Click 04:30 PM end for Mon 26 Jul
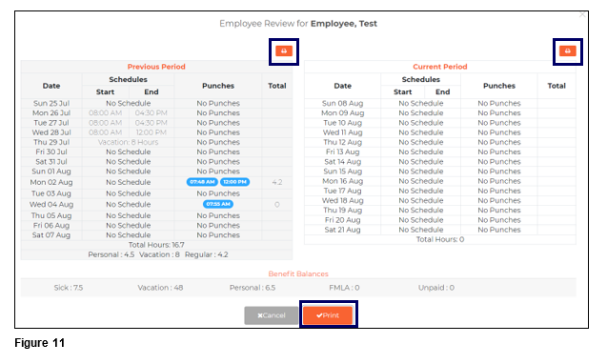Viewport: 607px width, 364px height. click(x=152, y=113)
